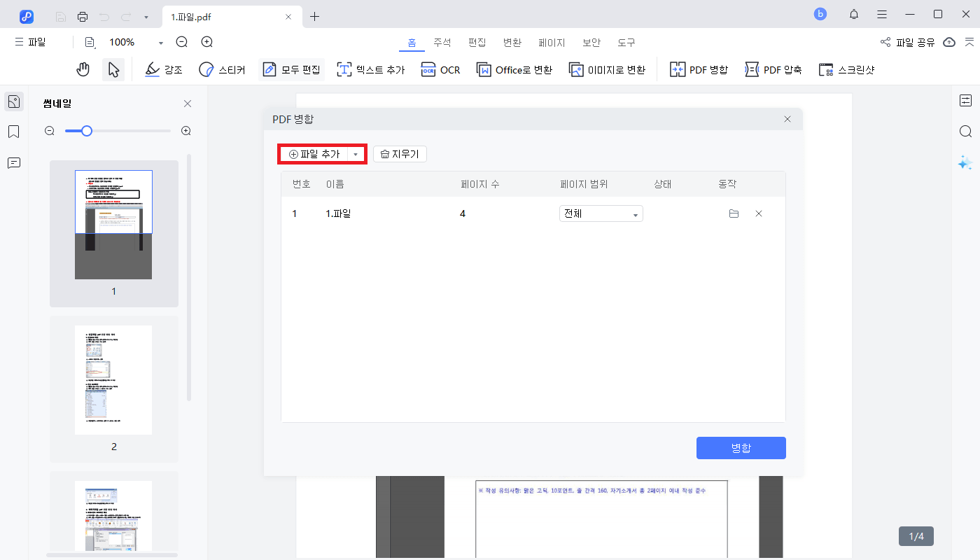Image resolution: width=980 pixels, height=560 pixels.
Task: Open the PDF 압축 compress tool
Action: point(773,70)
